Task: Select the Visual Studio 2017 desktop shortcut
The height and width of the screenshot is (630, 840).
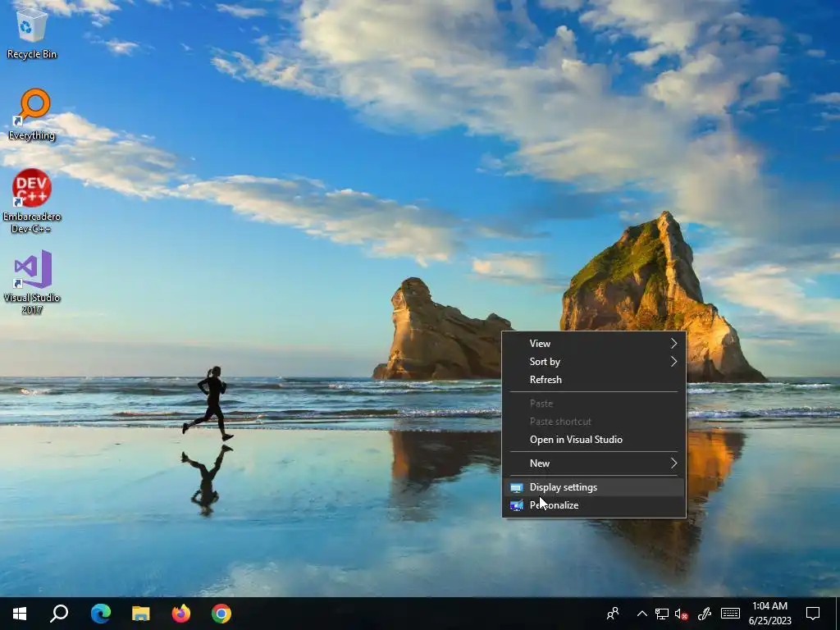Action: coord(32,282)
